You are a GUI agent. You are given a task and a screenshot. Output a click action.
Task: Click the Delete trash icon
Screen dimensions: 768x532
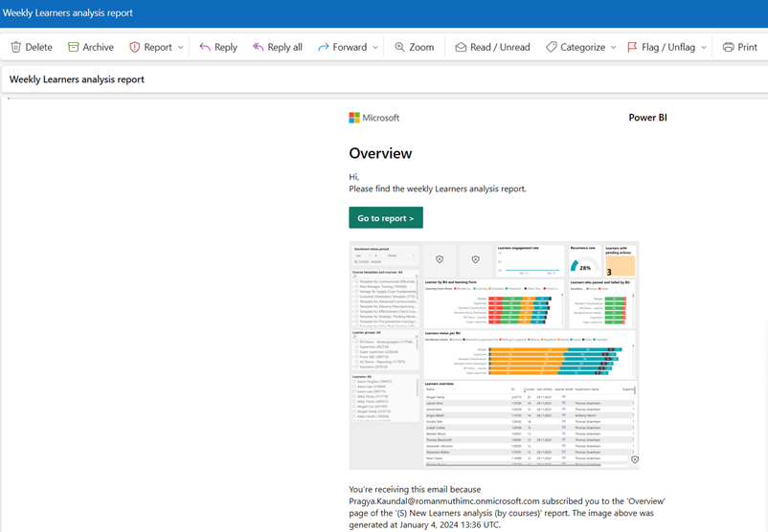coord(16,47)
